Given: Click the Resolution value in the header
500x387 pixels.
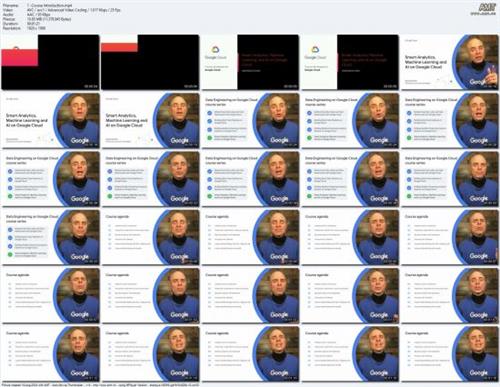Looking at the screenshot, I should [x=36, y=28].
